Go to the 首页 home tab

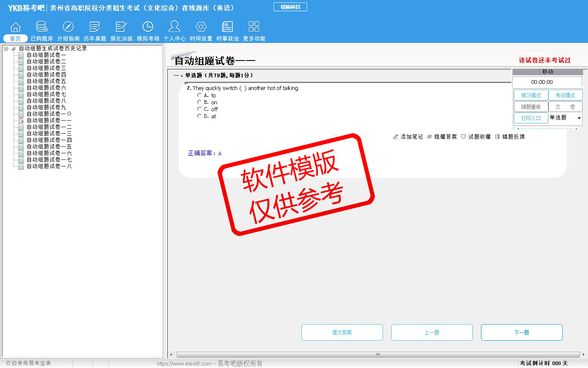(16, 38)
